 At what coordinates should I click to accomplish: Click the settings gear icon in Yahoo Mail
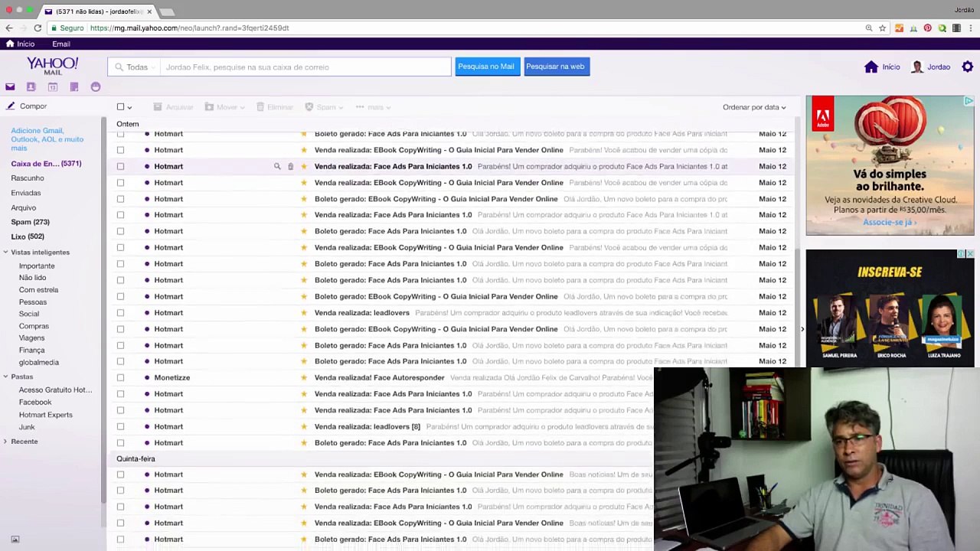tap(968, 67)
